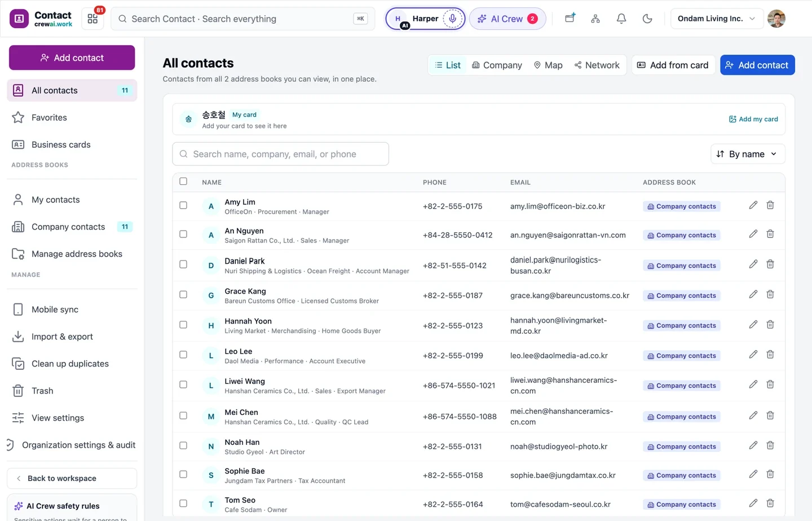Switch to the List view tab
The image size is (812, 521).
coord(448,65)
